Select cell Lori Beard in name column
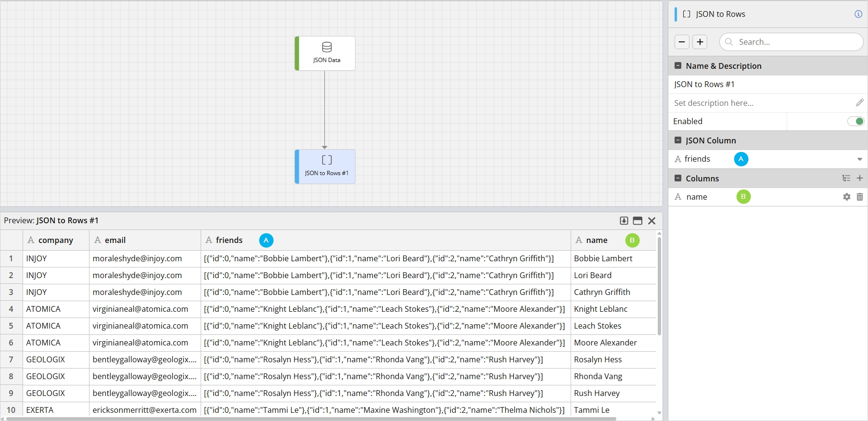The height and width of the screenshot is (421, 868). coord(613,275)
